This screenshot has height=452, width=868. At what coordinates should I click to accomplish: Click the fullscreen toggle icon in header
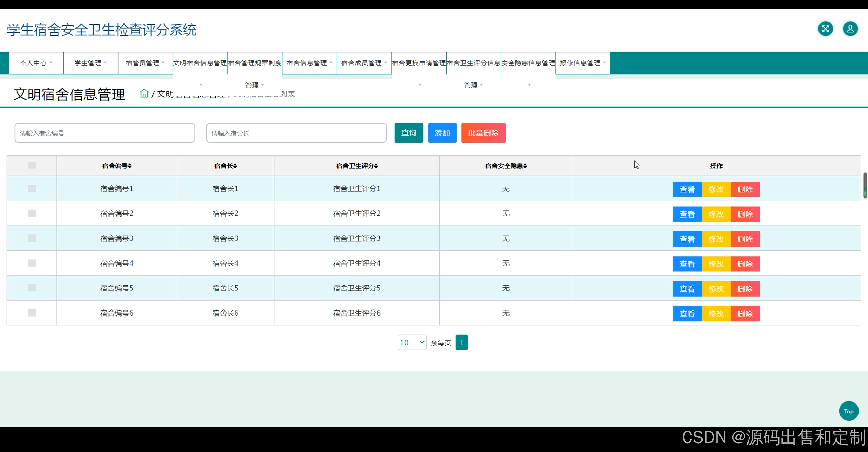click(825, 29)
